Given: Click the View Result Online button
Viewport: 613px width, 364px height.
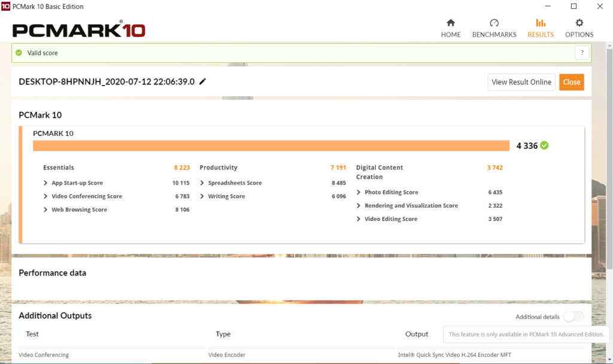Looking at the screenshot, I should 521,82.
